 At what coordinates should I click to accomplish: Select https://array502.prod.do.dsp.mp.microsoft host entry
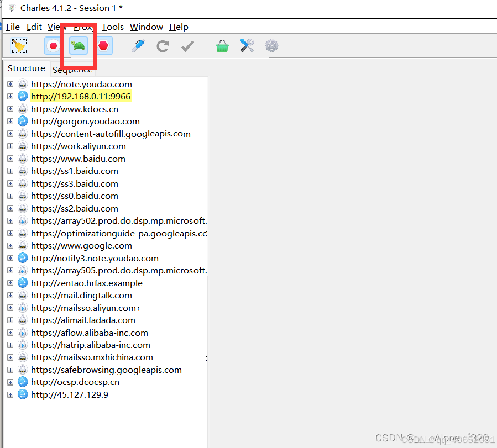pos(119,220)
